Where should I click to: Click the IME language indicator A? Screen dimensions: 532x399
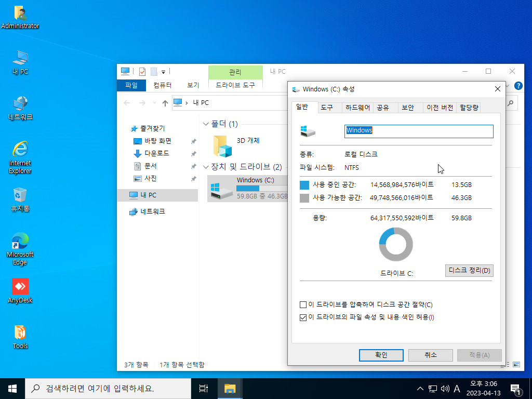(457, 389)
